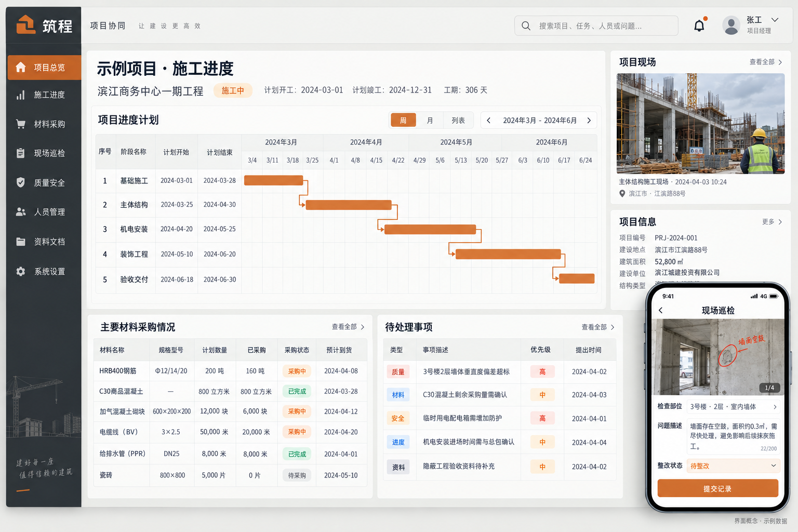
Task: Click the 验收交付 Gantt bar
Action: [577, 278]
